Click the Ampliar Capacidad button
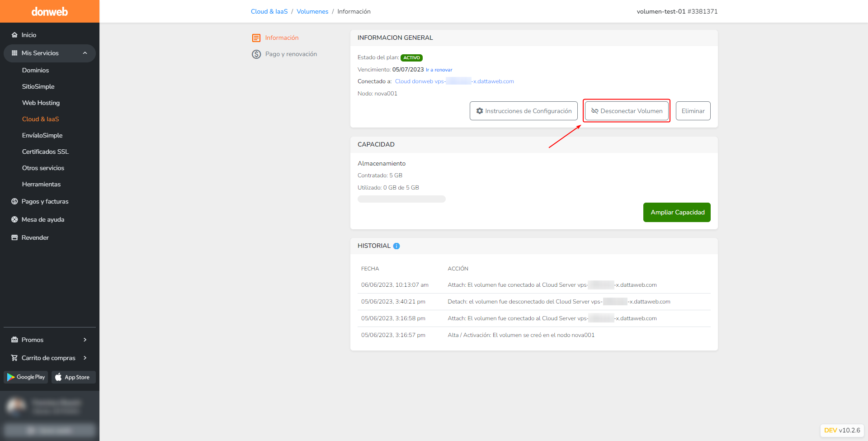The image size is (868, 441). point(677,212)
